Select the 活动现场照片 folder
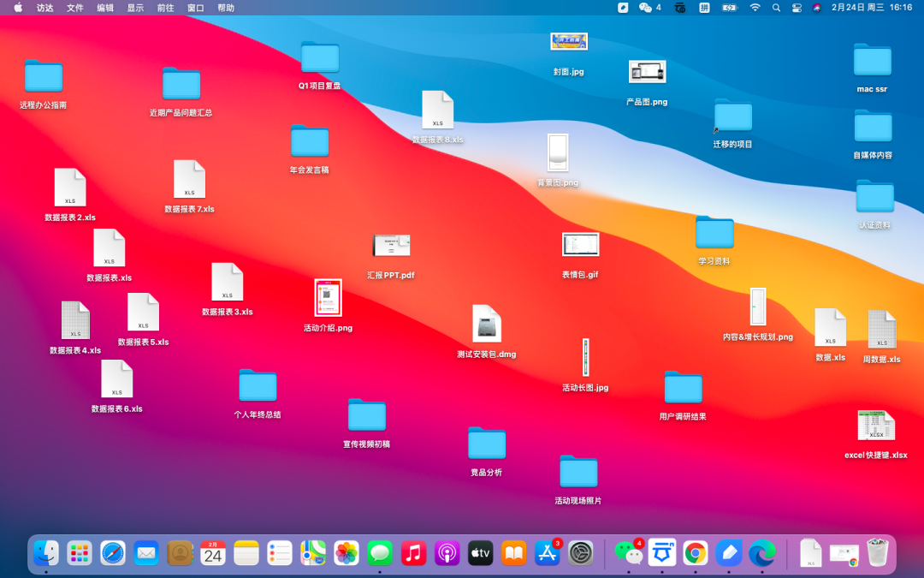 578,480
